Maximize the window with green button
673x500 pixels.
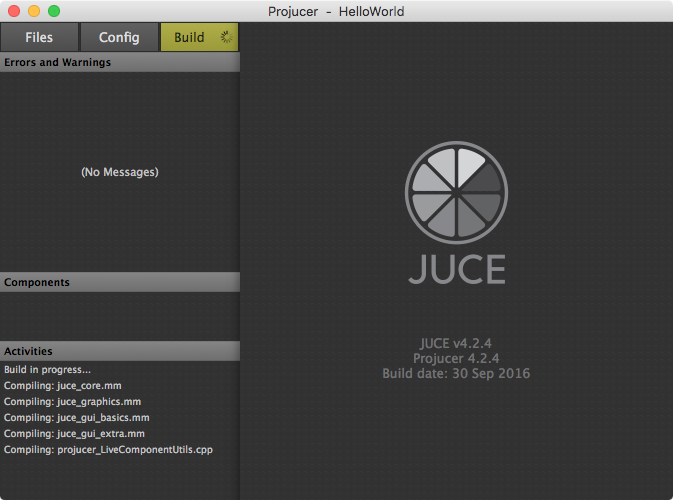pos(54,11)
